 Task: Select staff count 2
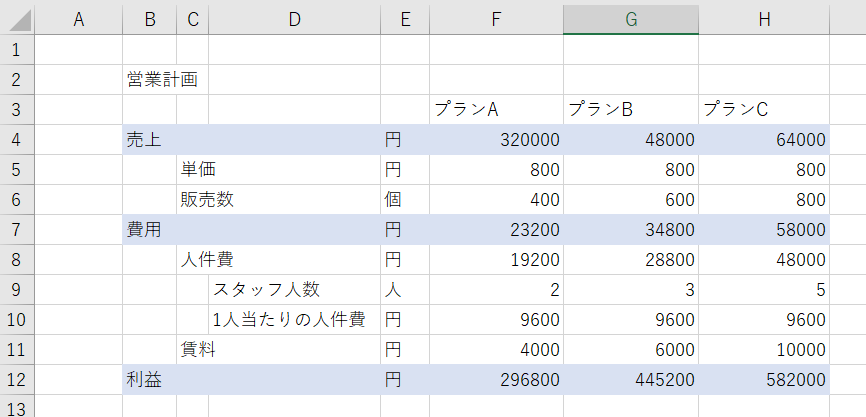pos(497,289)
